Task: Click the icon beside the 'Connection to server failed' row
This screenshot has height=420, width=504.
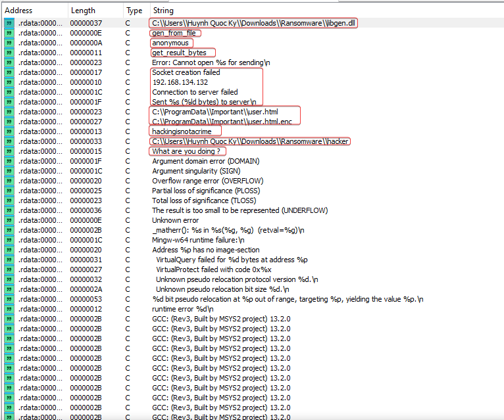Action: point(9,92)
